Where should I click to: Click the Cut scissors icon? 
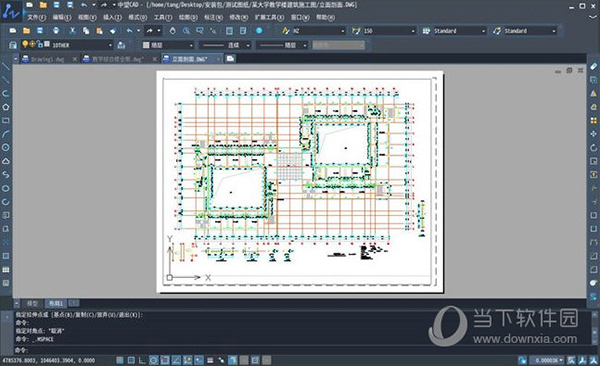point(72,31)
